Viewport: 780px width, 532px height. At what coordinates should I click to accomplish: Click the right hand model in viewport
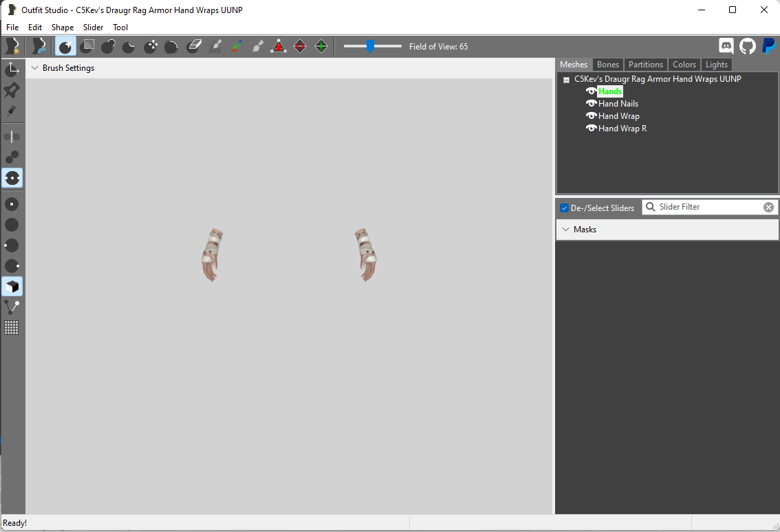(366, 255)
